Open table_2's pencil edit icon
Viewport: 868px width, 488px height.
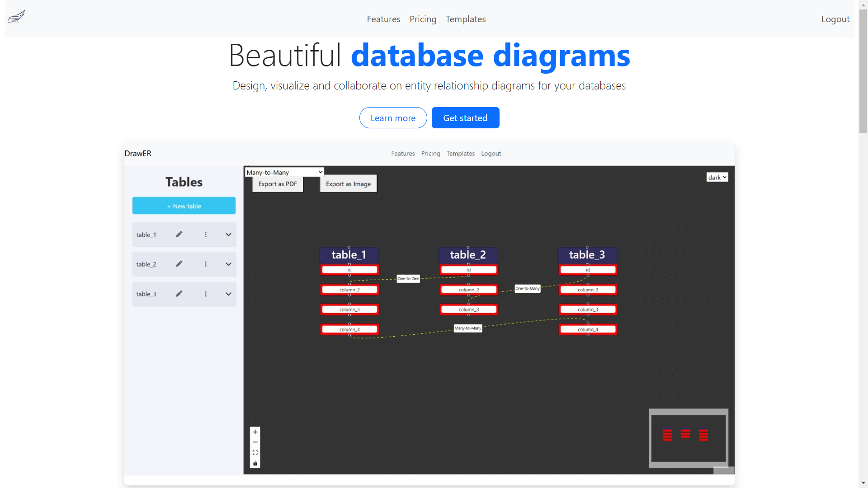click(x=179, y=264)
